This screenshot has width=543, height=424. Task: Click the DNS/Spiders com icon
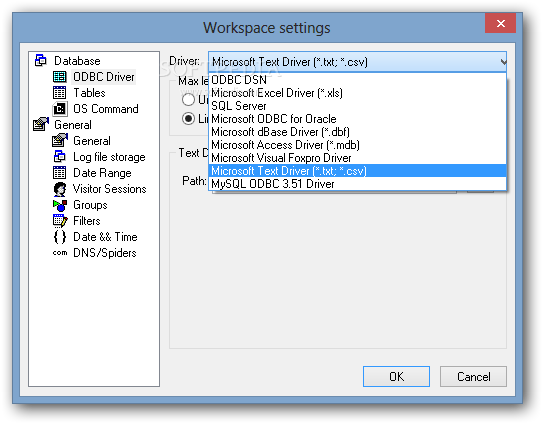60,253
